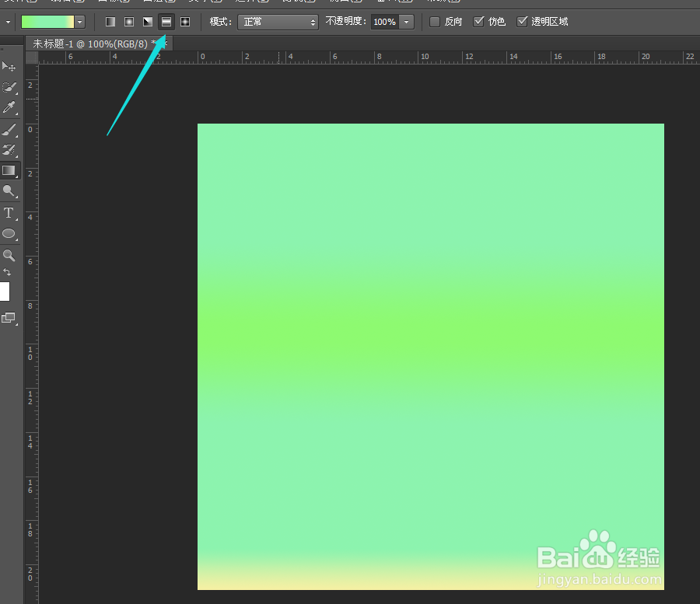Open the 不透明度 opacity slider arrow
The height and width of the screenshot is (604, 700).
(x=406, y=22)
